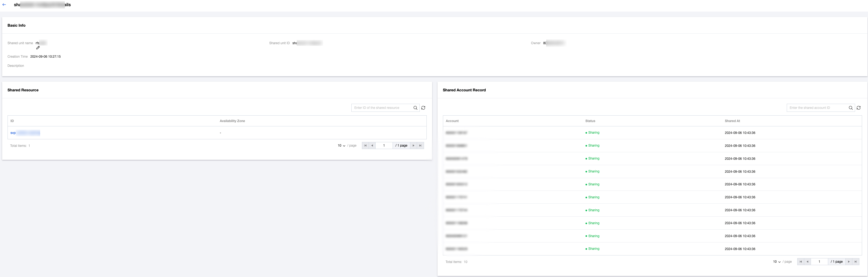This screenshot has width=868, height=277.
Task: Go to next page of Shared Account Record table
Action: pos(849,261)
